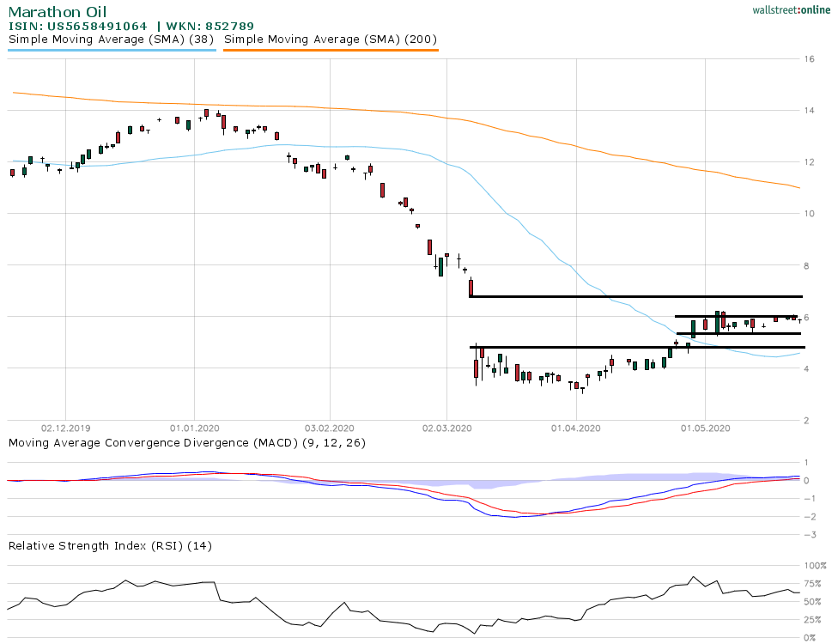
Task: Select the 01.05.2020 date label
Action: pos(704,427)
